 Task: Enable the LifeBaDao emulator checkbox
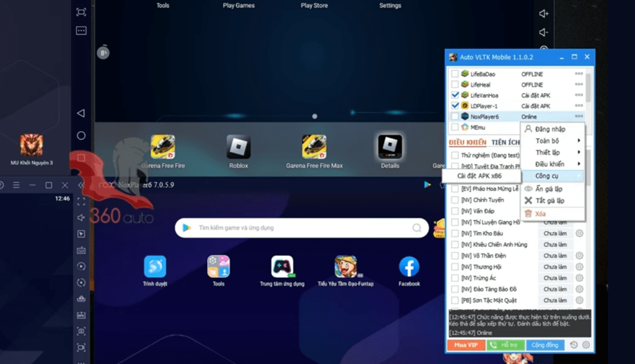point(455,74)
